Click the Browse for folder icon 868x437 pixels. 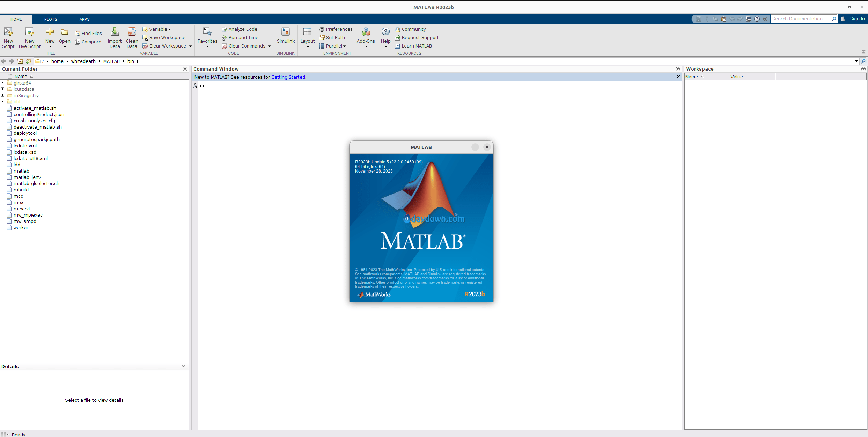click(29, 61)
